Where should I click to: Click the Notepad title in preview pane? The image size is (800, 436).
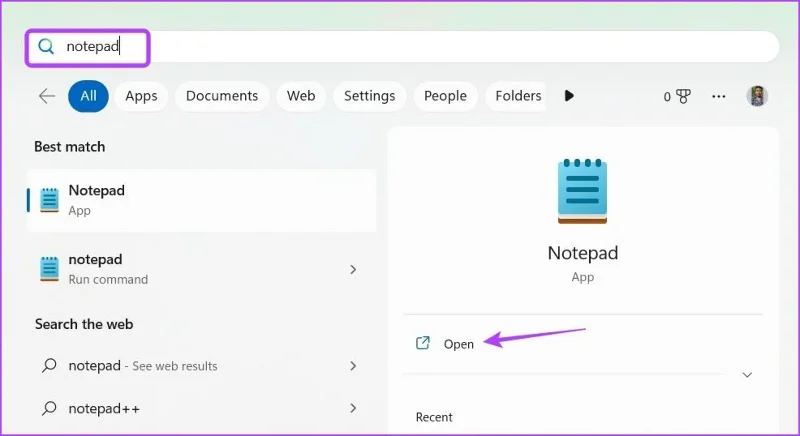pyautogui.click(x=583, y=253)
